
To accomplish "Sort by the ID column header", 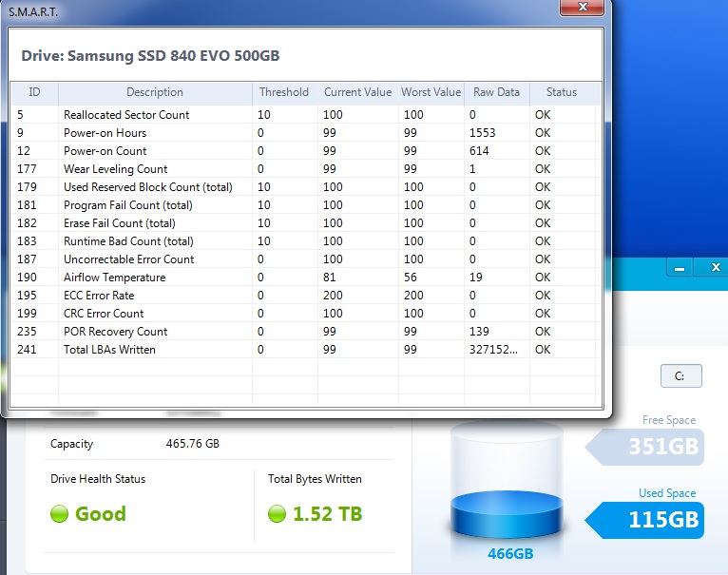I will click(x=34, y=92).
